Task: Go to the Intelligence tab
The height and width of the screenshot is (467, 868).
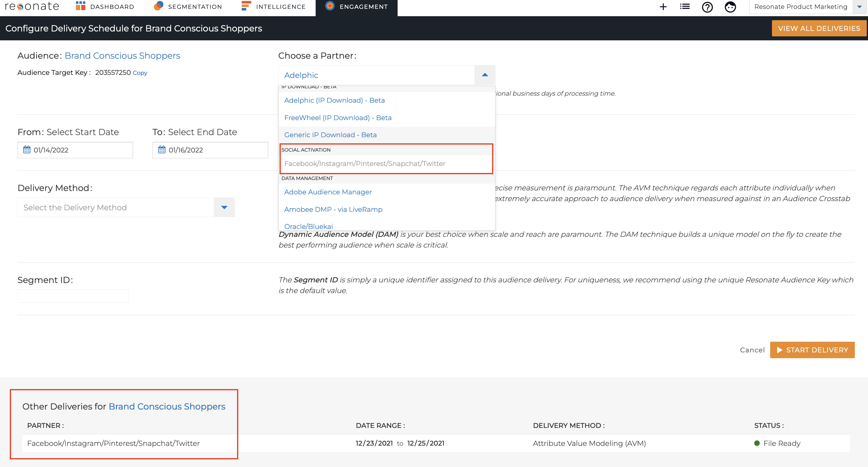Action: 273,7
